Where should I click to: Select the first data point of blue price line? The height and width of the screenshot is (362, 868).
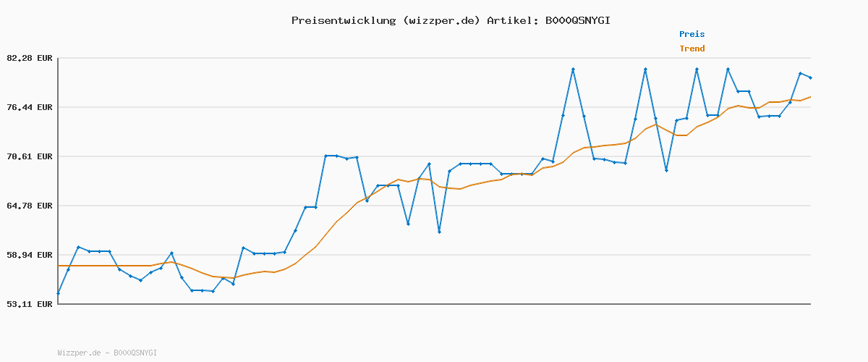click(x=58, y=293)
